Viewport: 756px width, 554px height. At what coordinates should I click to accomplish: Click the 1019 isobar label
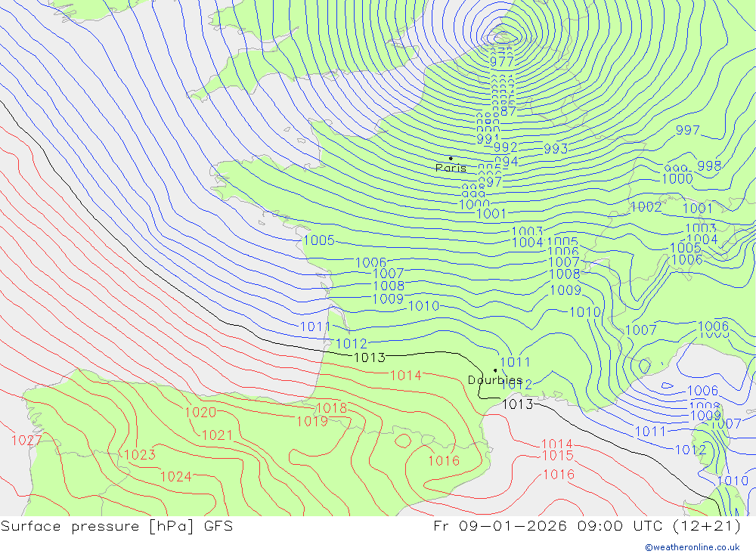click(x=312, y=422)
